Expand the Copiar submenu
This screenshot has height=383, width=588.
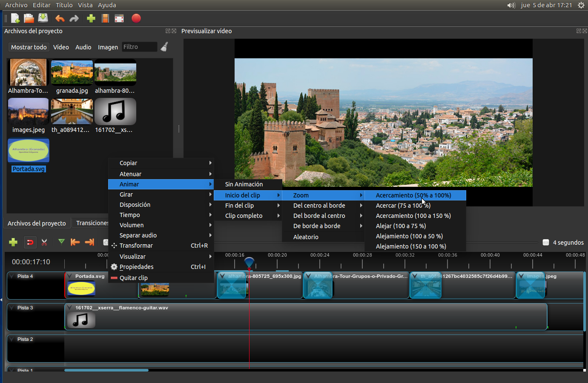pyautogui.click(x=161, y=163)
